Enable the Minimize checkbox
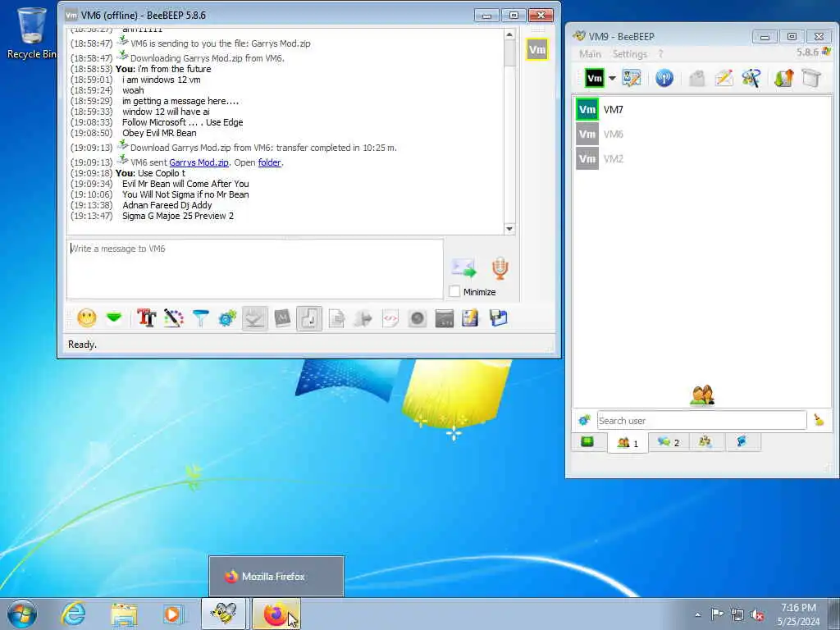840x630 pixels. (x=454, y=291)
